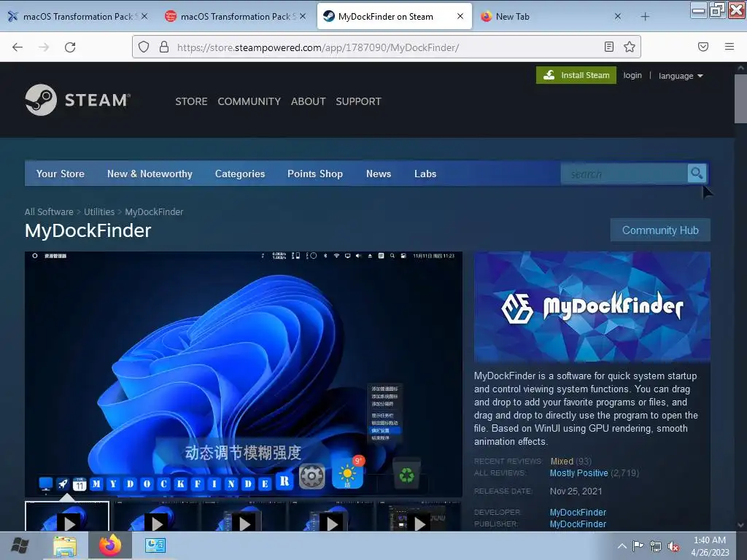Select the third video thumbnail
This screenshot has height=560, width=747.
click(x=244, y=517)
